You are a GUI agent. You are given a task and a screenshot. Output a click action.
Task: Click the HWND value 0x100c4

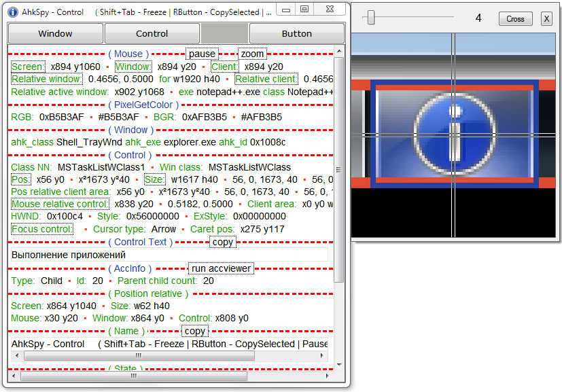65,217
